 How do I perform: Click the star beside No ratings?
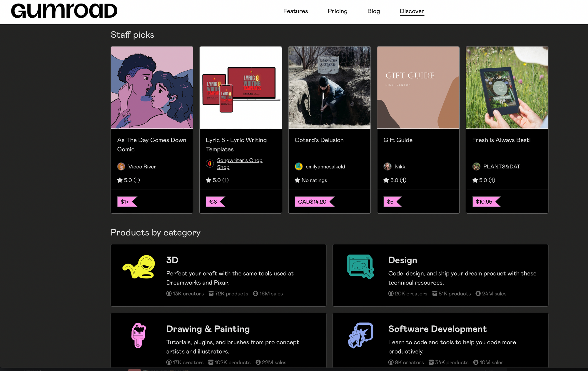click(298, 180)
